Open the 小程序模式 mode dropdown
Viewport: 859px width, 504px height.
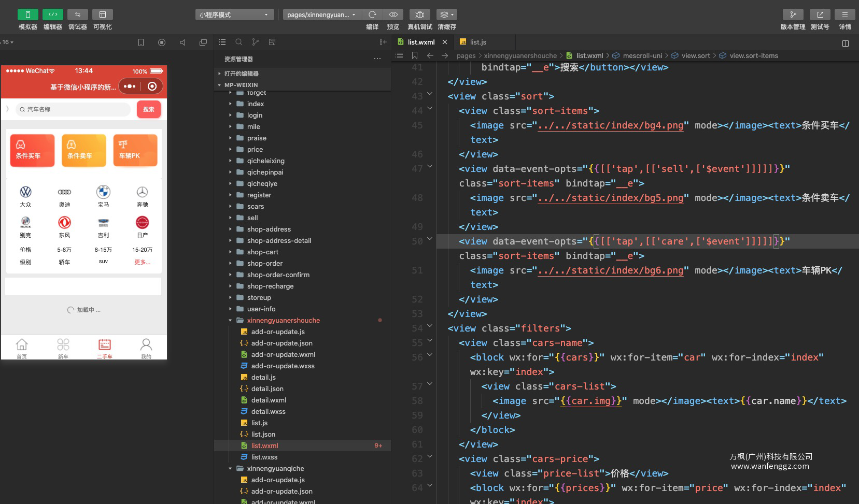(234, 15)
